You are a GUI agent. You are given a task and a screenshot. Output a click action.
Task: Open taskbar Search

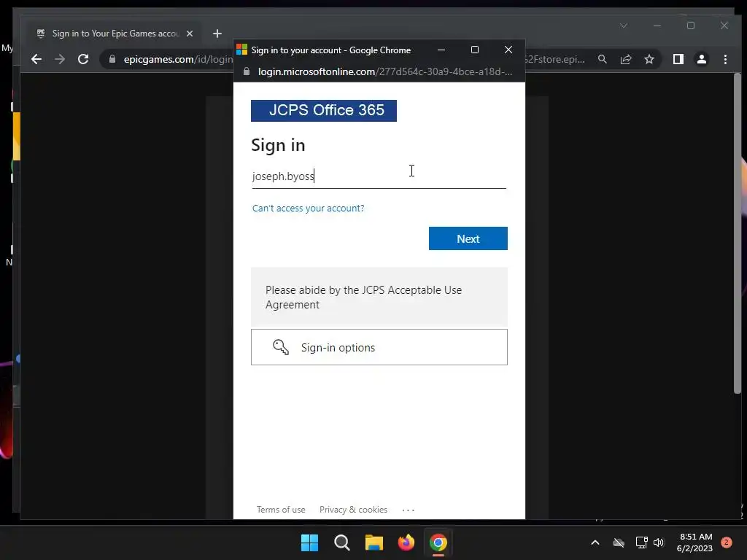click(x=342, y=542)
